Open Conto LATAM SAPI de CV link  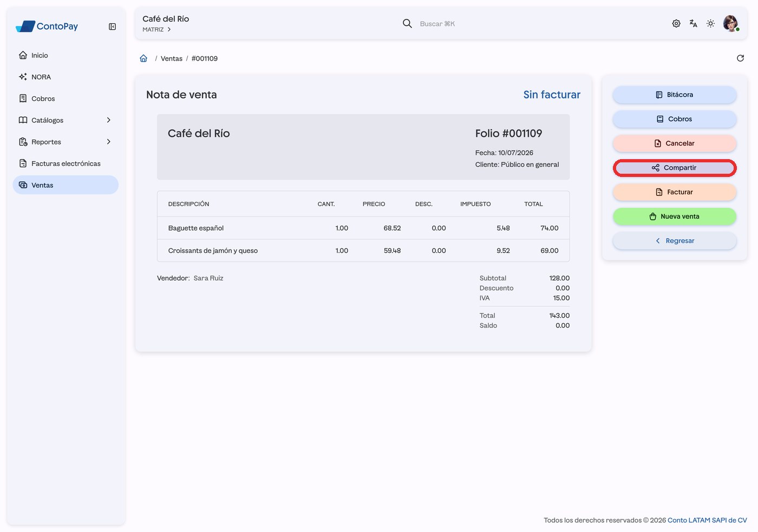707,520
